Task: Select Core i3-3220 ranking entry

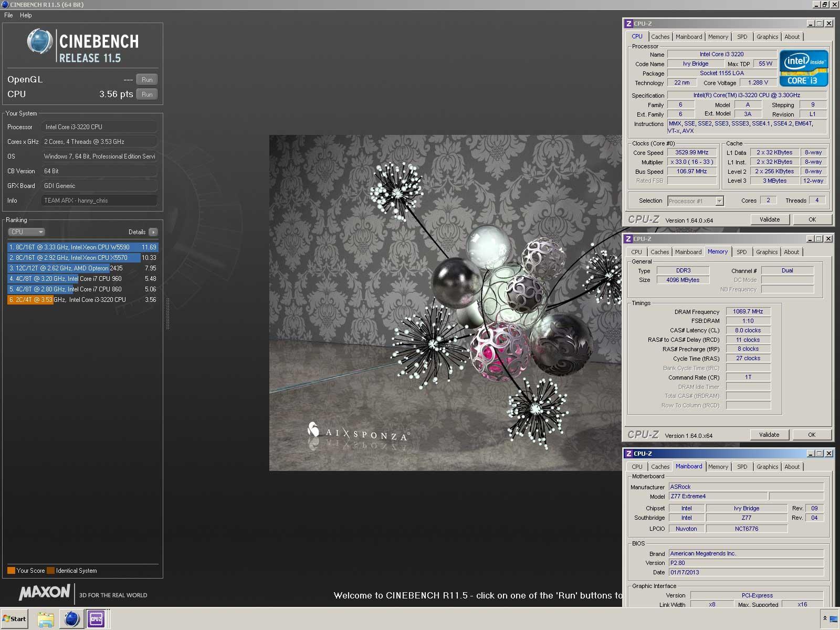Action: pos(82,300)
